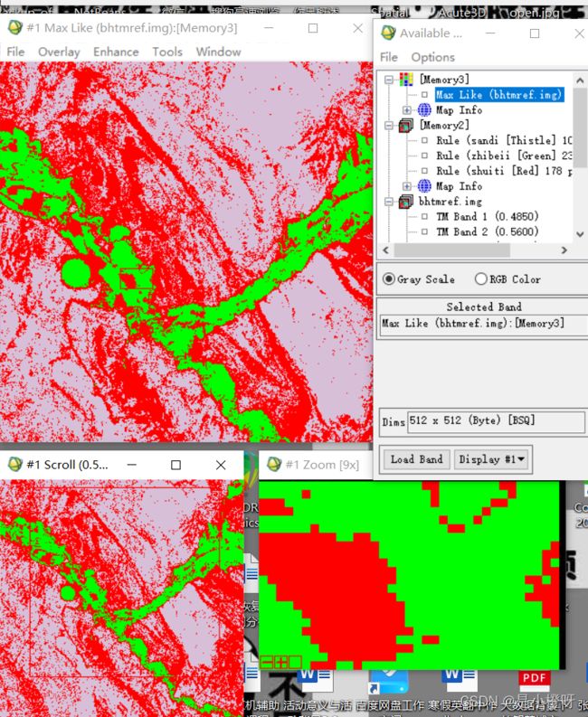Collapse the [Memory2] tree node
The width and height of the screenshot is (588, 717).
click(x=388, y=126)
